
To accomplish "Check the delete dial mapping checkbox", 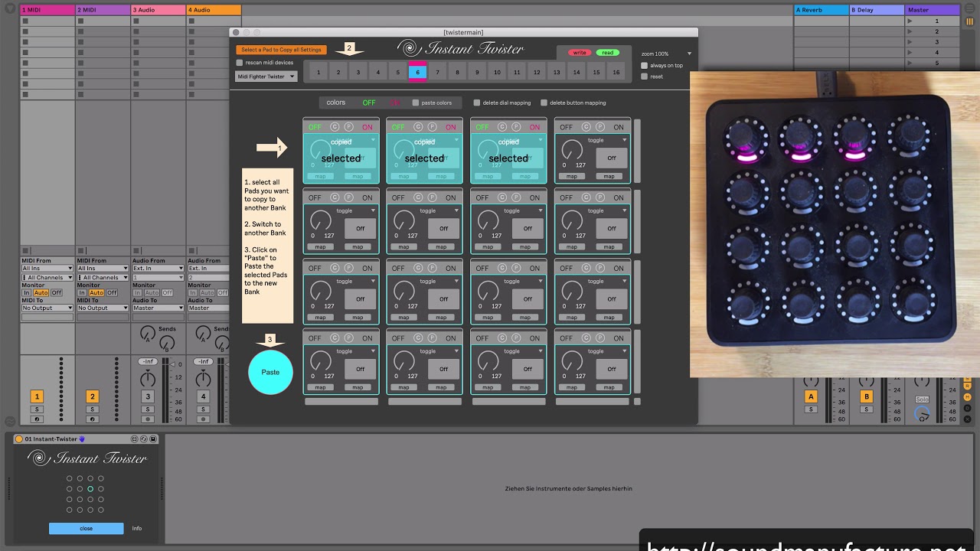I will coord(477,103).
